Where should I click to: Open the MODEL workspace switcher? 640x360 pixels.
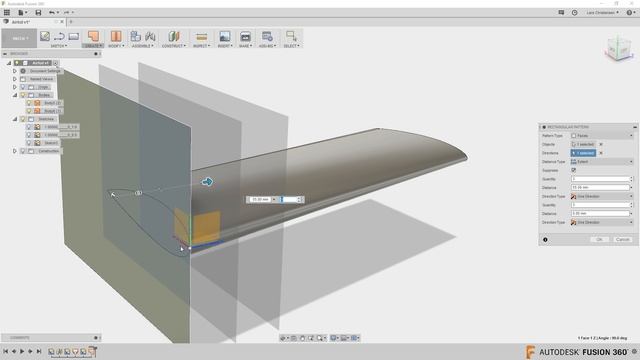(x=19, y=38)
